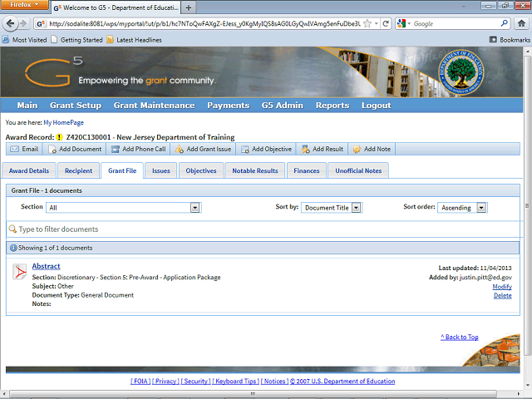Open the Keyboard Tips footer link
Screen dimensions: 532x399
point(236,382)
